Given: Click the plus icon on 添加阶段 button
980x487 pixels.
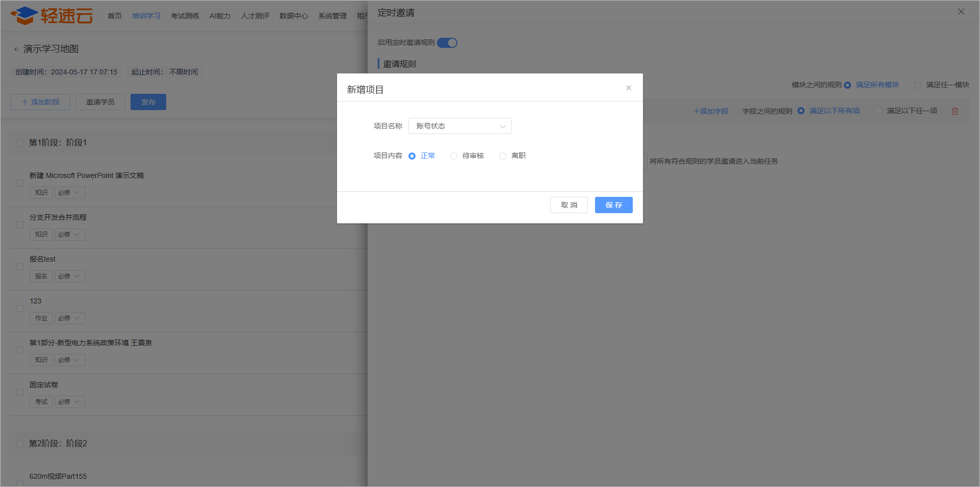Looking at the screenshot, I should [x=24, y=101].
